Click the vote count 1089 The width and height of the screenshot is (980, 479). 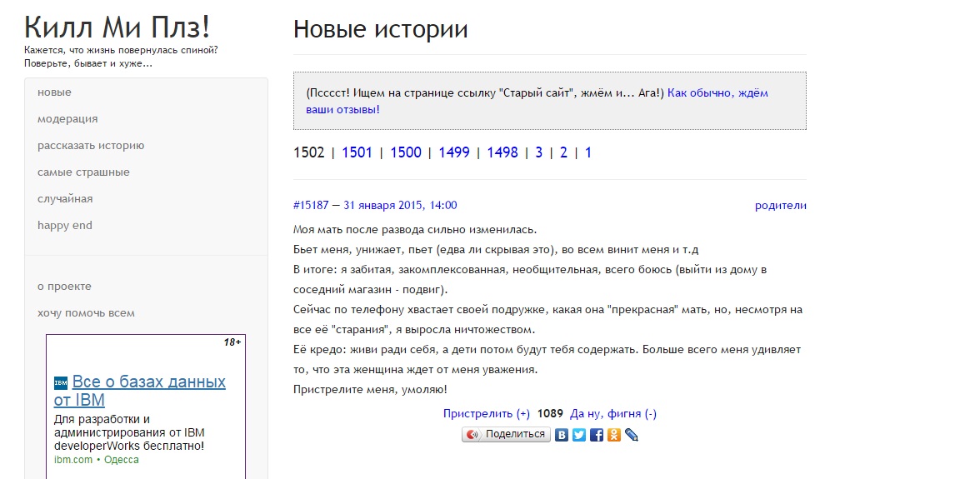point(550,413)
